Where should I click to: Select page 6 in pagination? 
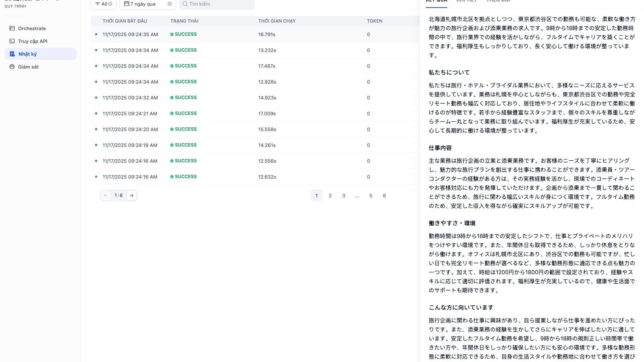point(384,196)
